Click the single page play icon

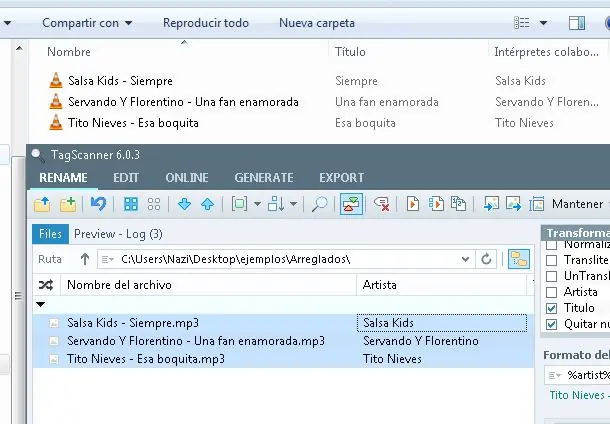point(413,204)
